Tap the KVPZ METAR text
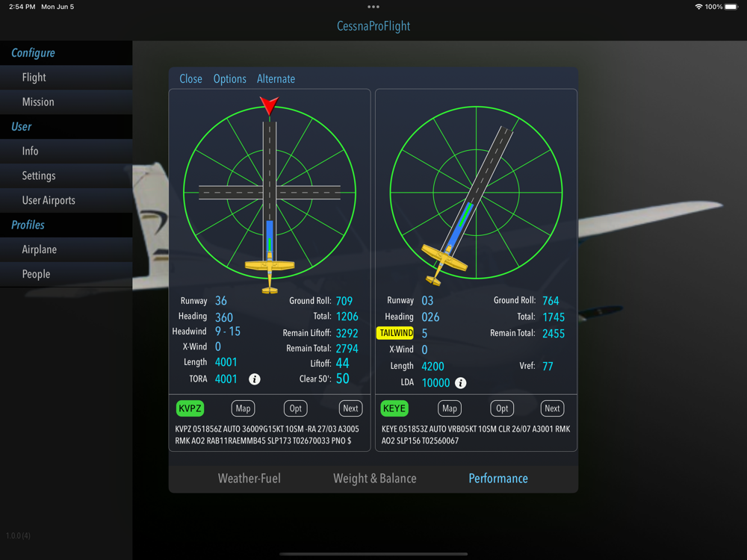This screenshot has width=747, height=560. pyautogui.click(x=267, y=435)
